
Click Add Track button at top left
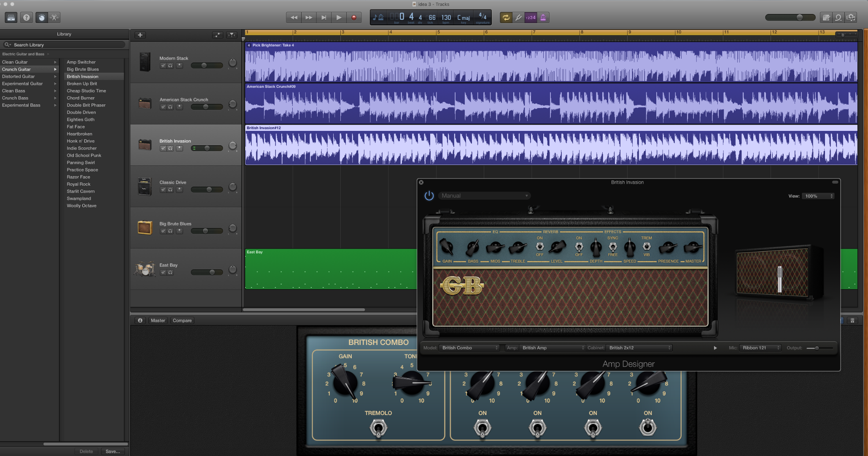[140, 35]
